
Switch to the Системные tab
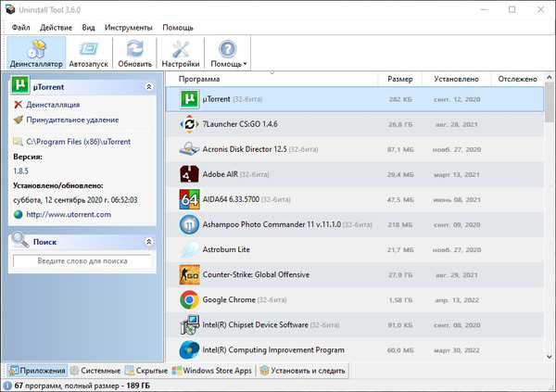[95, 371]
